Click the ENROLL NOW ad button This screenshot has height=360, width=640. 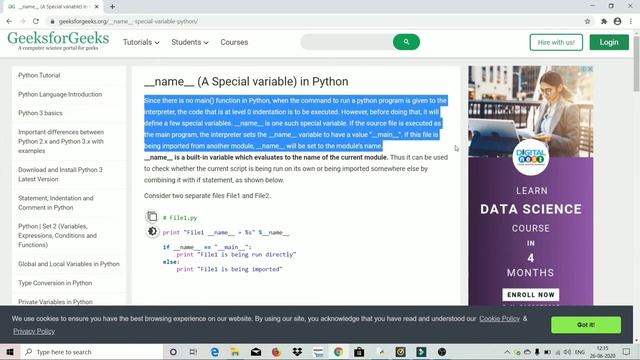tap(531, 295)
